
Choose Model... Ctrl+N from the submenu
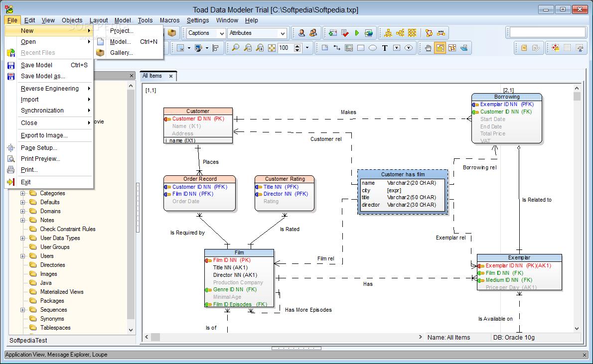coord(129,41)
